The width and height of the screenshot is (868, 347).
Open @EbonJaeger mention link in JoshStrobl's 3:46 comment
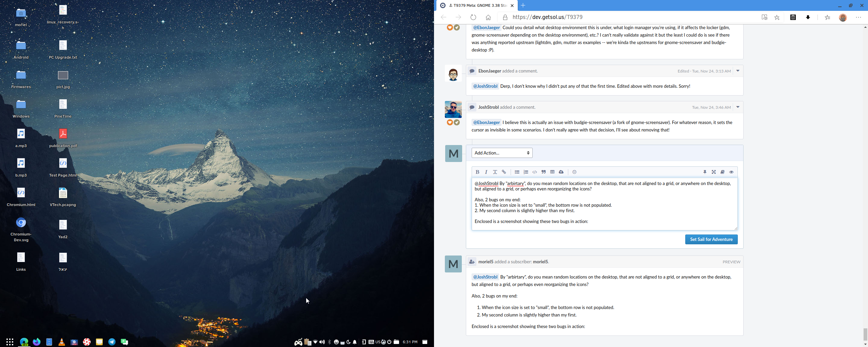point(487,122)
